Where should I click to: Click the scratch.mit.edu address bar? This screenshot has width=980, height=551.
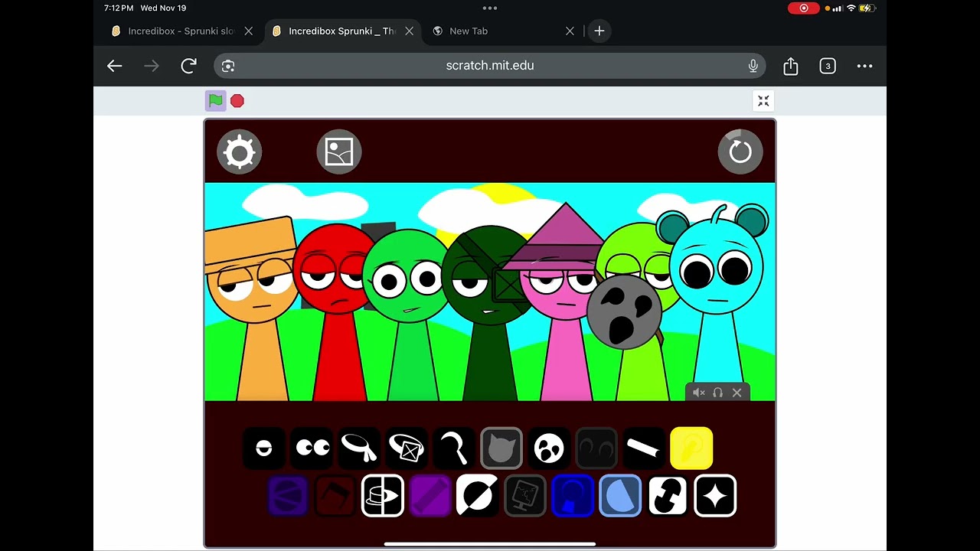coord(490,66)
